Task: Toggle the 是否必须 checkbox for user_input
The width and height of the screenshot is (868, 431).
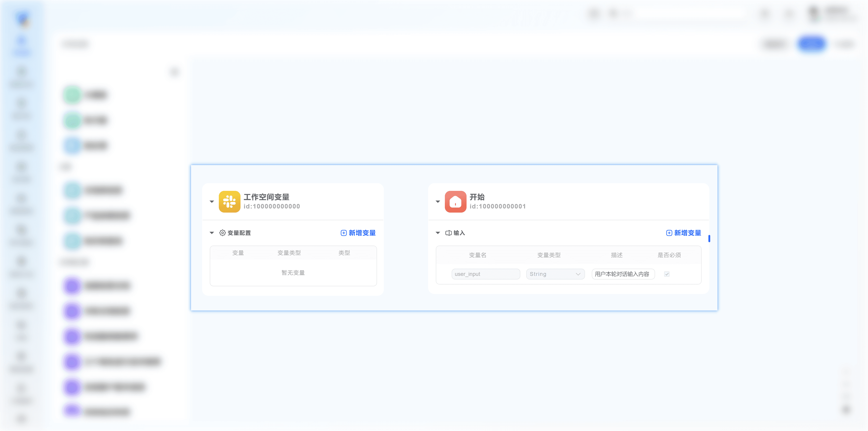Action: click(x=667, y=274)
